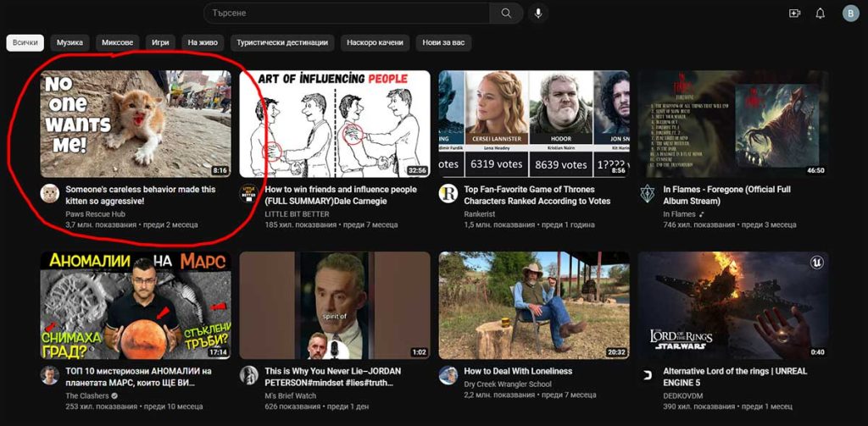Open the account avatar menu

coord(850,14)
